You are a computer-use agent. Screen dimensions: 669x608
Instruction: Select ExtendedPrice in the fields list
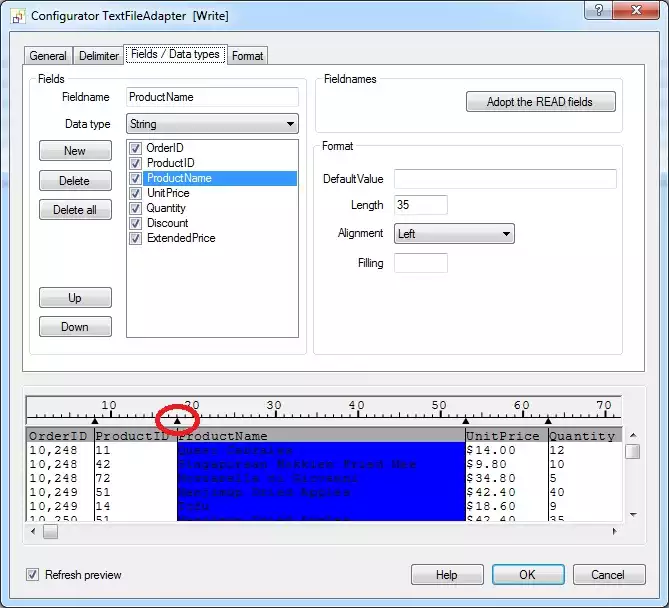point(181,238)
